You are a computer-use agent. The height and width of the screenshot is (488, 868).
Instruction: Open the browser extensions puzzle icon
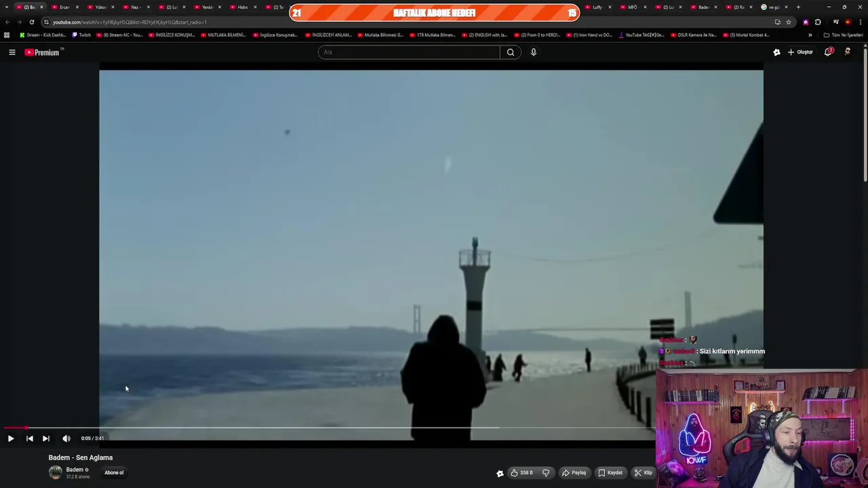coord(818,22)
